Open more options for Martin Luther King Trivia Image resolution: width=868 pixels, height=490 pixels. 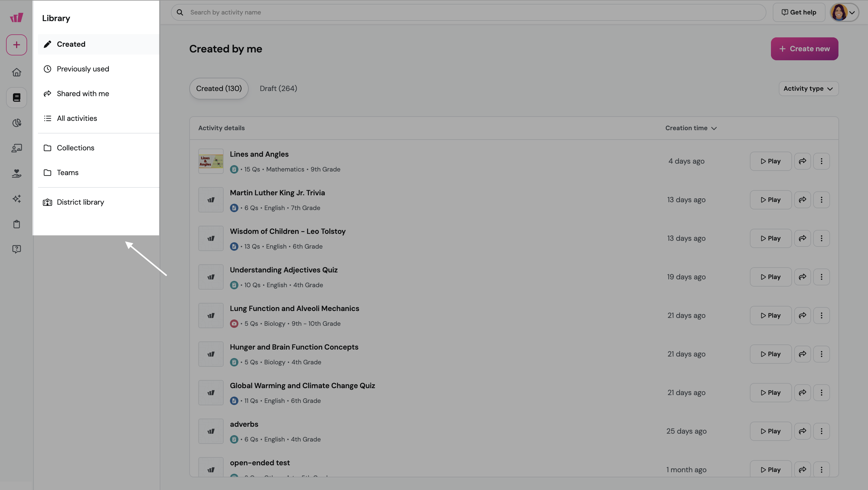821,200
